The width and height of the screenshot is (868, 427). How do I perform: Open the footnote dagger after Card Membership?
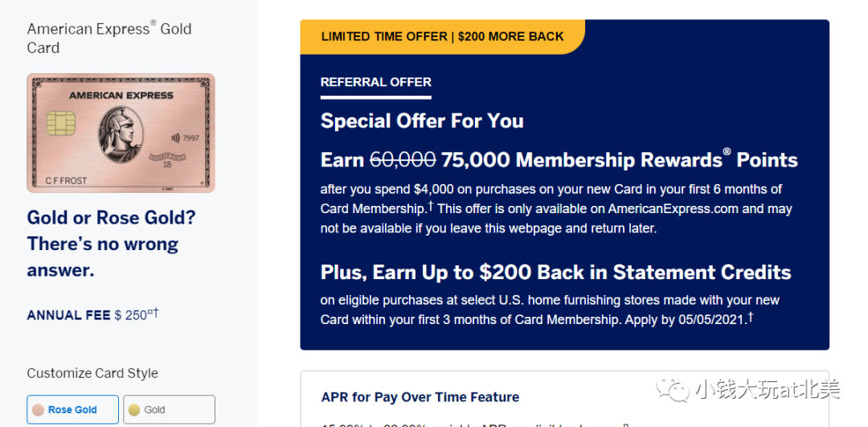pyautogui.click(x=430, y=207)
